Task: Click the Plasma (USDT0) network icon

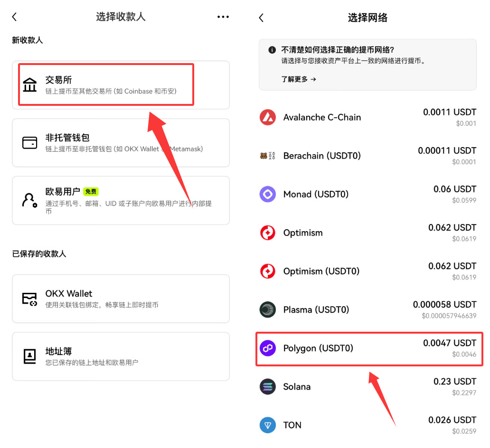Action: (x=268, y=309)
